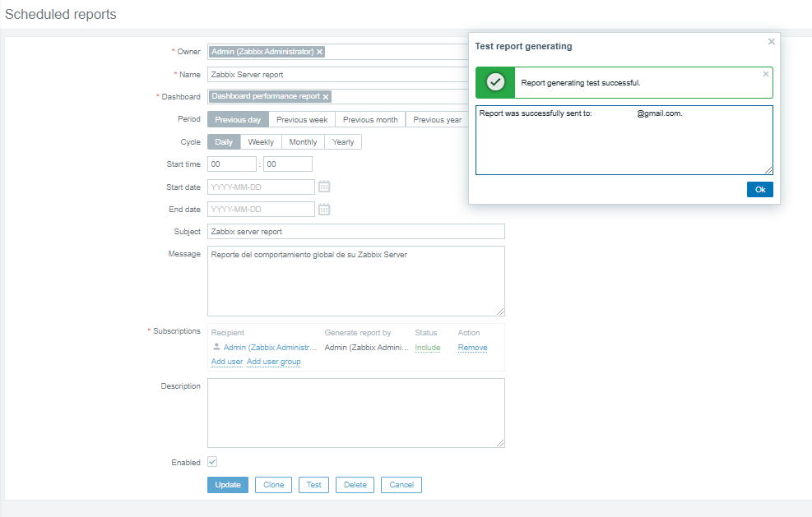Remove the Admin subscription
Image resolution: width=812 pixels, height=517 pixels.
coord(472,347)
